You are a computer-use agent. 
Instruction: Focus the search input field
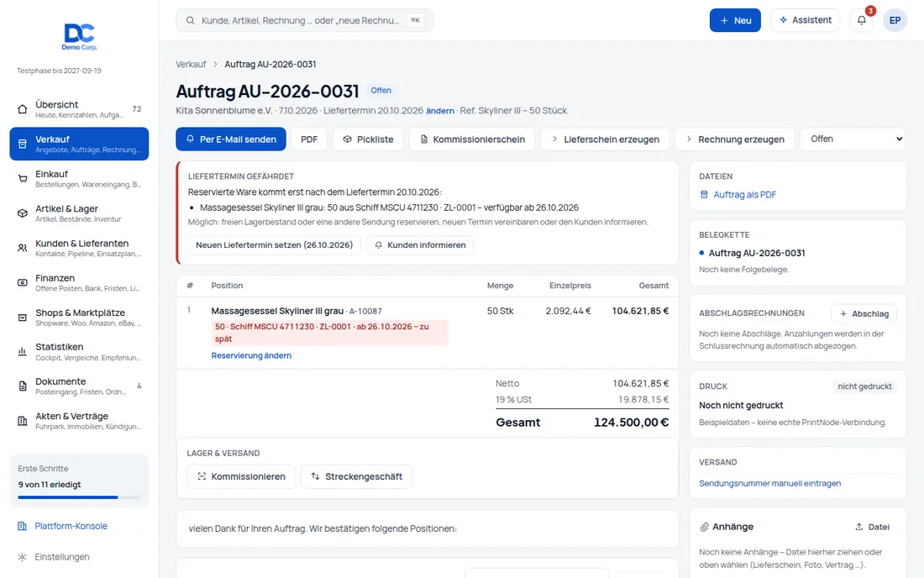click(x=304, y=21)
